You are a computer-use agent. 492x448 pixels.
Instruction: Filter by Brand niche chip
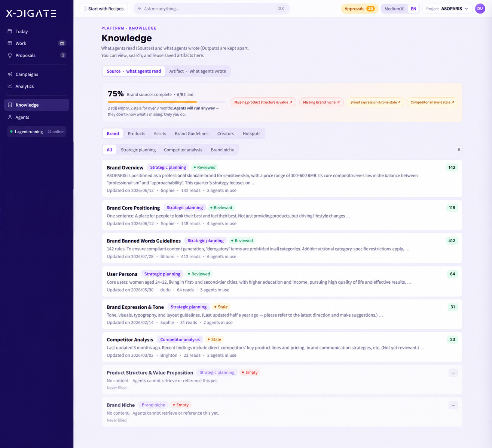pyautogui.click(x=222, y=150)
